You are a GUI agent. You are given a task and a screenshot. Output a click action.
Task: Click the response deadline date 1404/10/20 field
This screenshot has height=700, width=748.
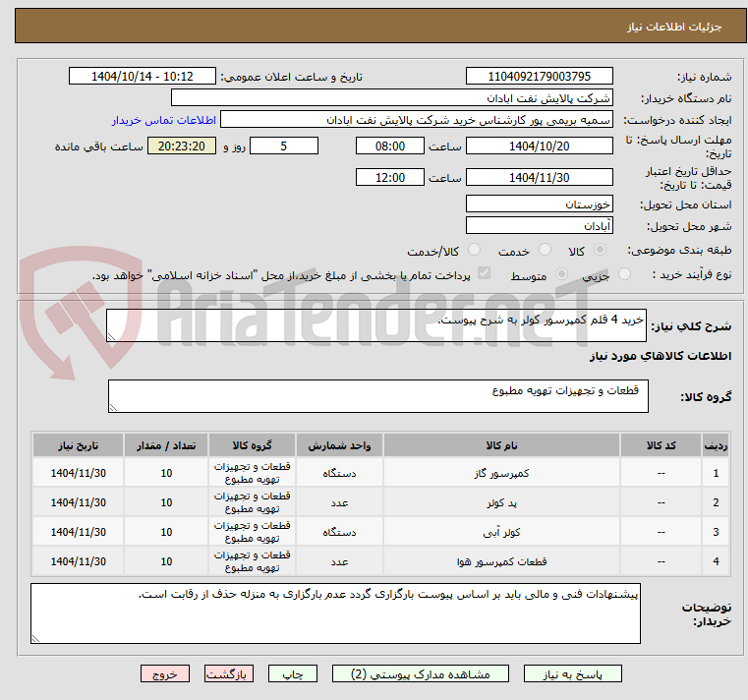(x=539, y=146)
